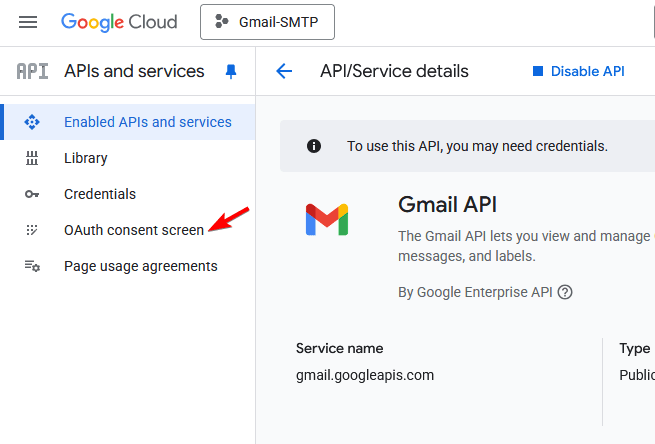Click the API/Service details heading
Screen dimensions: 655x444
(394, 71)
